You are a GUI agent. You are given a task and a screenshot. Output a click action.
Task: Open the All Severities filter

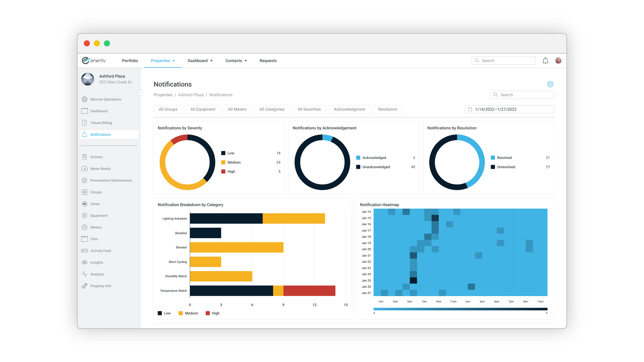coord(309,109)
